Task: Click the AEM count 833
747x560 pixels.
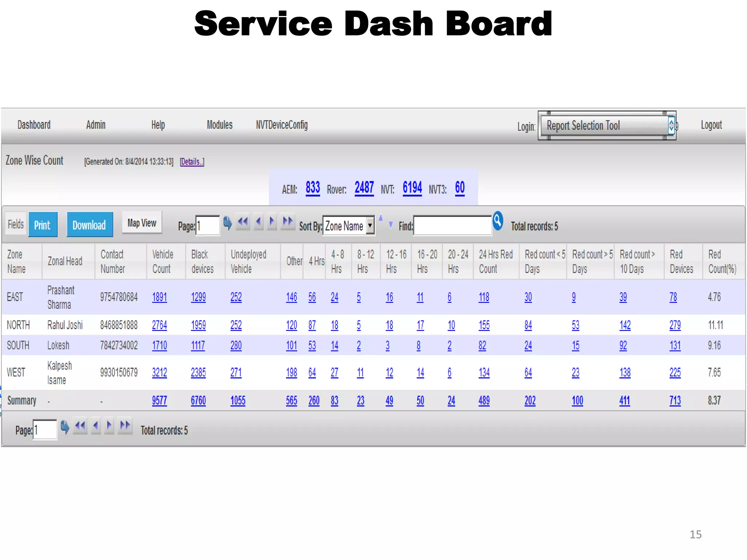Action: tap(313, 188)
